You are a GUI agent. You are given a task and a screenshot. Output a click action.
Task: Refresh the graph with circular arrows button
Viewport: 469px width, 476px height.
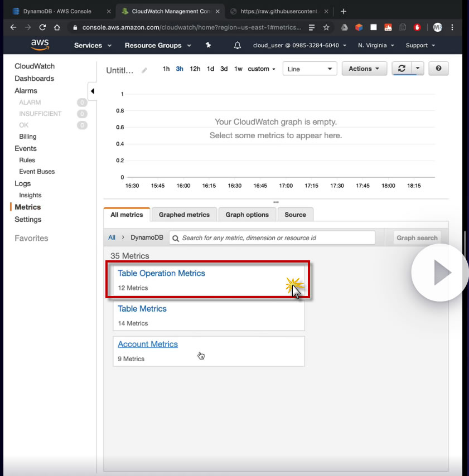402,69
